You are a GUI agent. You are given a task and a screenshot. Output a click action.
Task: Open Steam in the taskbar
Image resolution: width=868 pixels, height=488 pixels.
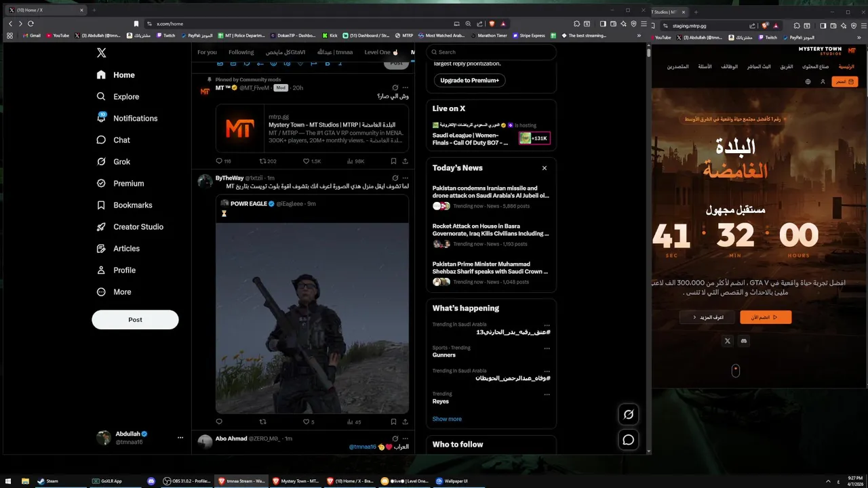click(x=49, y=481)
